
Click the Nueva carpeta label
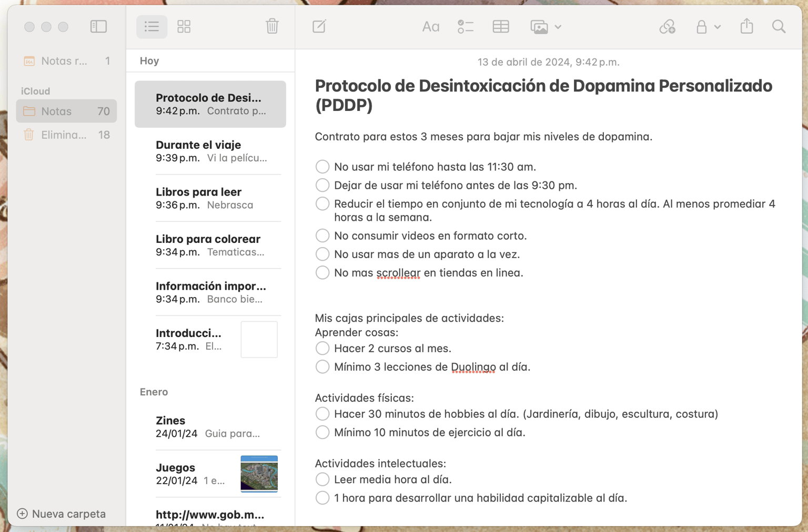pyautogui.click(x=69, y=514)
